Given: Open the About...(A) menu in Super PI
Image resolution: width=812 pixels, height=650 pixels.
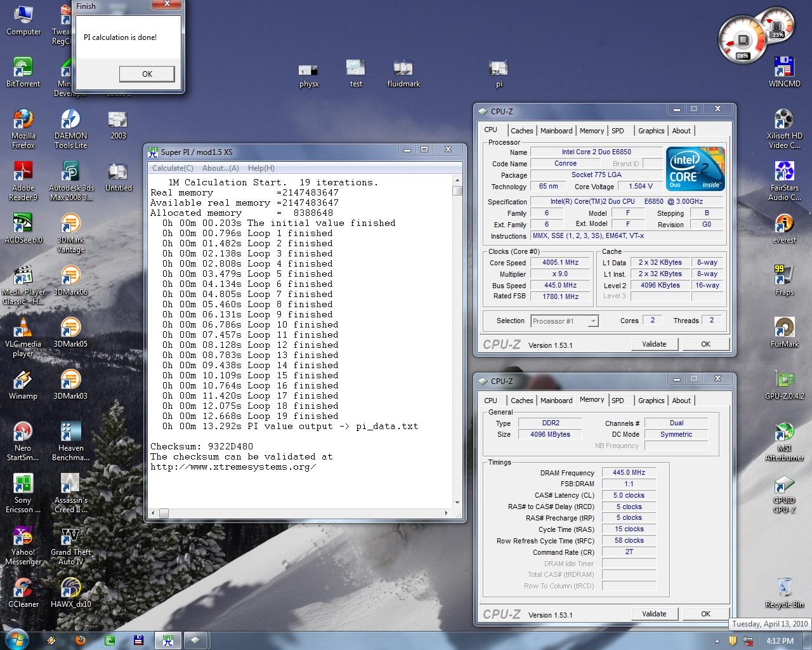Looking at the screenshot, I should tap(221, 168).
